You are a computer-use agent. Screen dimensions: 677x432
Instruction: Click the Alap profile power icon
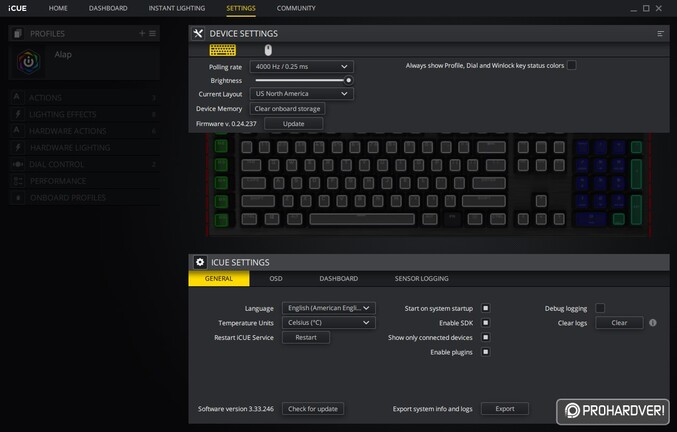click(28, 62)
